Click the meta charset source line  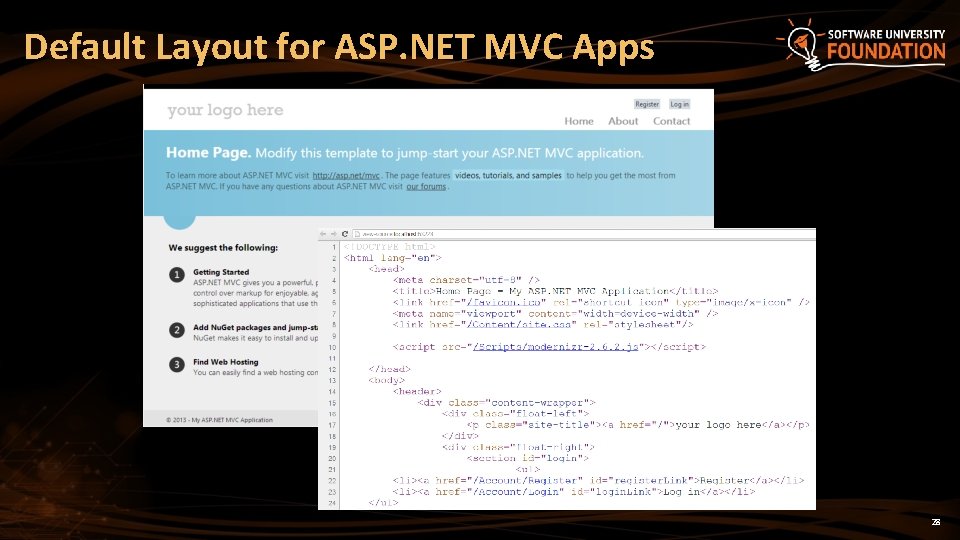coord(466,280)
